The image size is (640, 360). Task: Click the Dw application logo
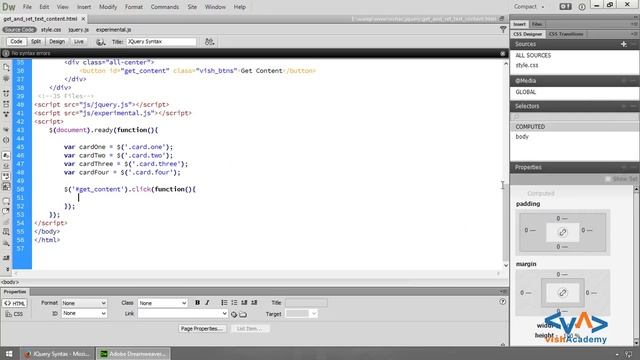point(9,7)
